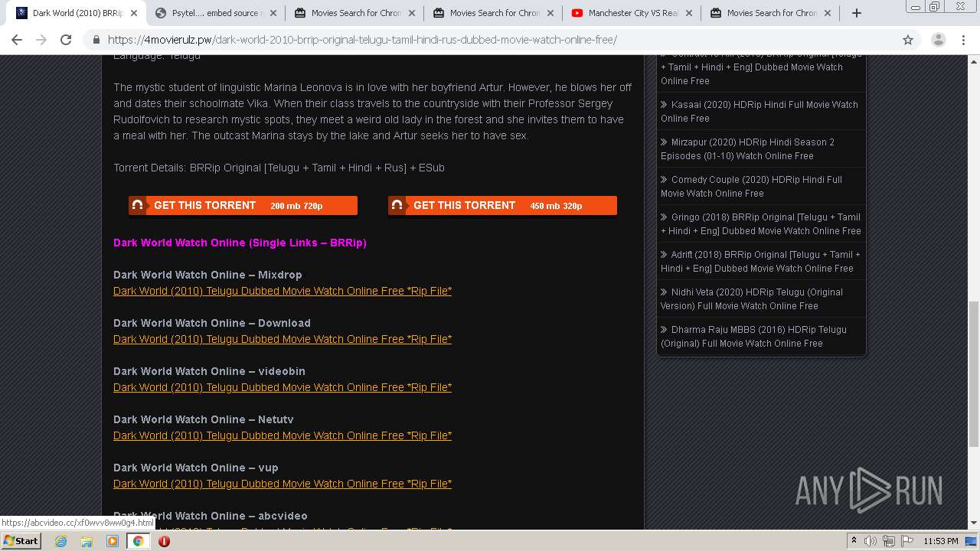Viewport: 980px width, 551px height.
Task: Open Mirzapur (2020) Season 2 sidebar link
Action: pyautogui.click(x=748, y=148)
